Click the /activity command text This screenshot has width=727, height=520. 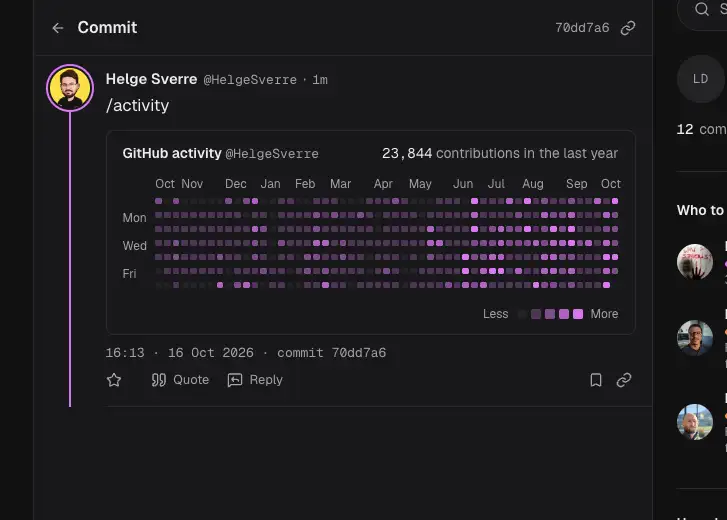137,106
